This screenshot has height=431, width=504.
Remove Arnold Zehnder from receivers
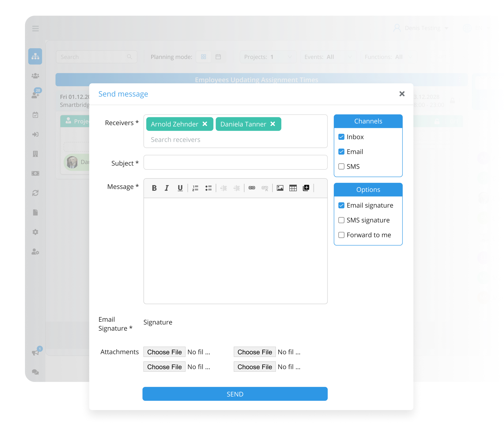[x=205, y=124]
